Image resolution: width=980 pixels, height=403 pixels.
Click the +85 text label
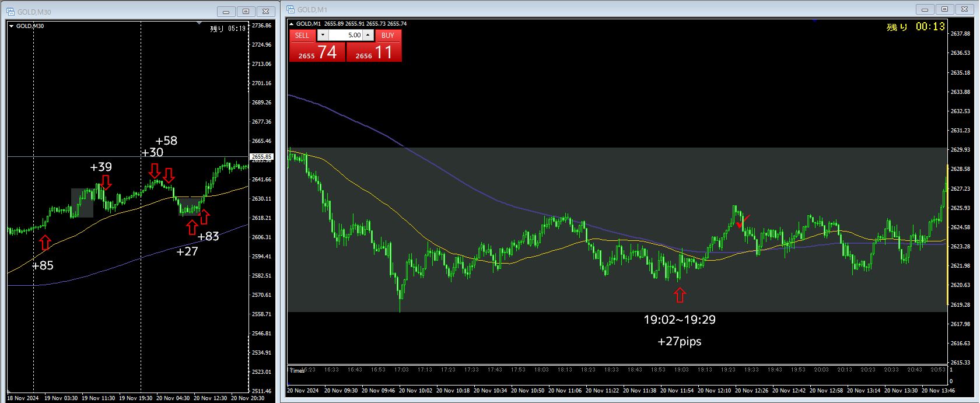(x=42, y=265)
